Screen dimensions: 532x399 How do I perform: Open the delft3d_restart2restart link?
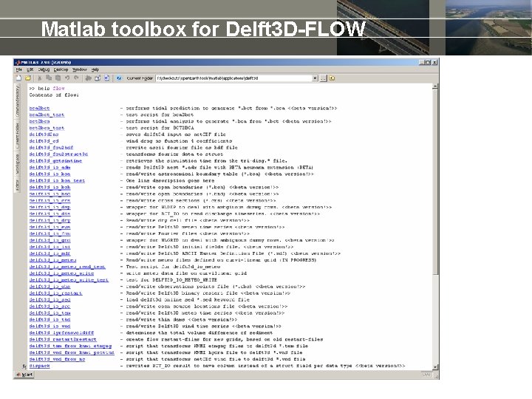pyautogui.click(x=63, y=339)
